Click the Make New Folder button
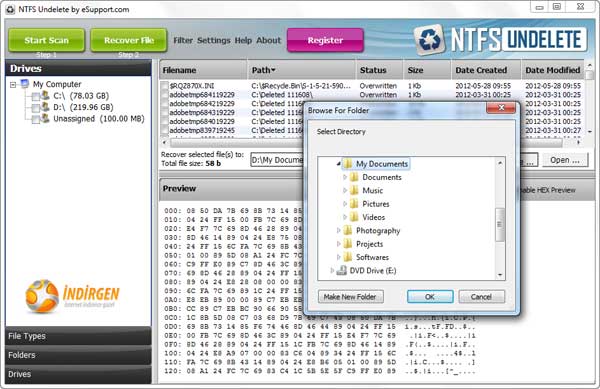Image resolution: width=600 pixels, height=389 pixels. click(x=351, y=297)
